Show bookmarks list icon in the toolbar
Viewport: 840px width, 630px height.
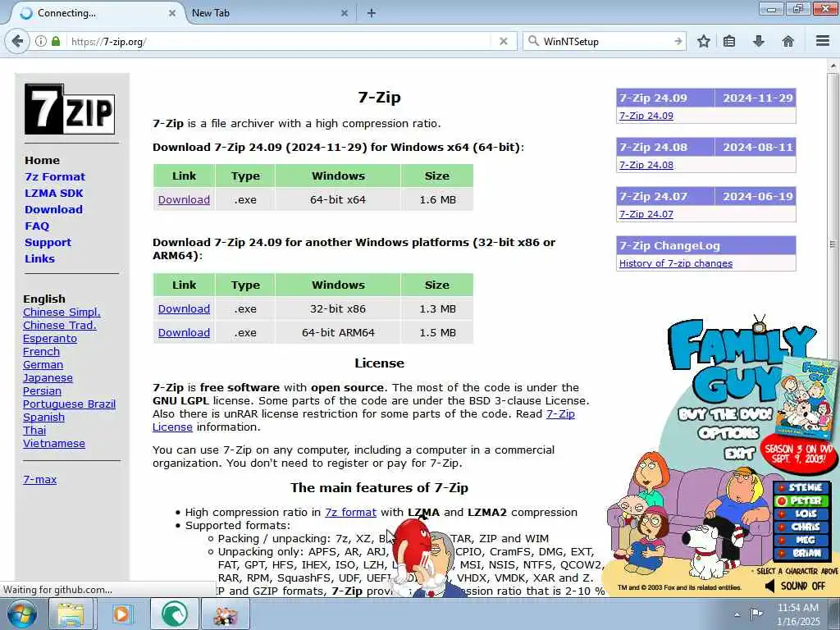[x=729, y=41]
